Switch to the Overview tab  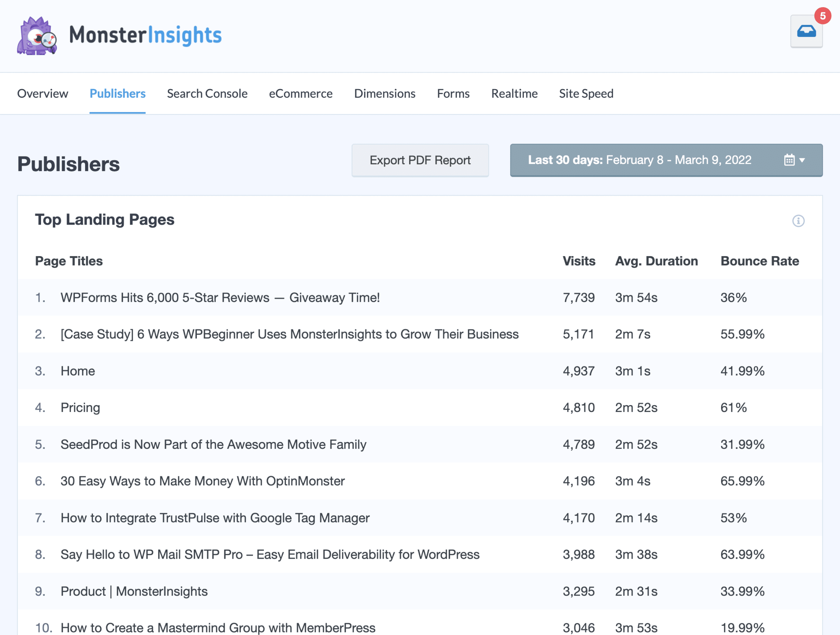pyautogui.click(x=43, y=93)
